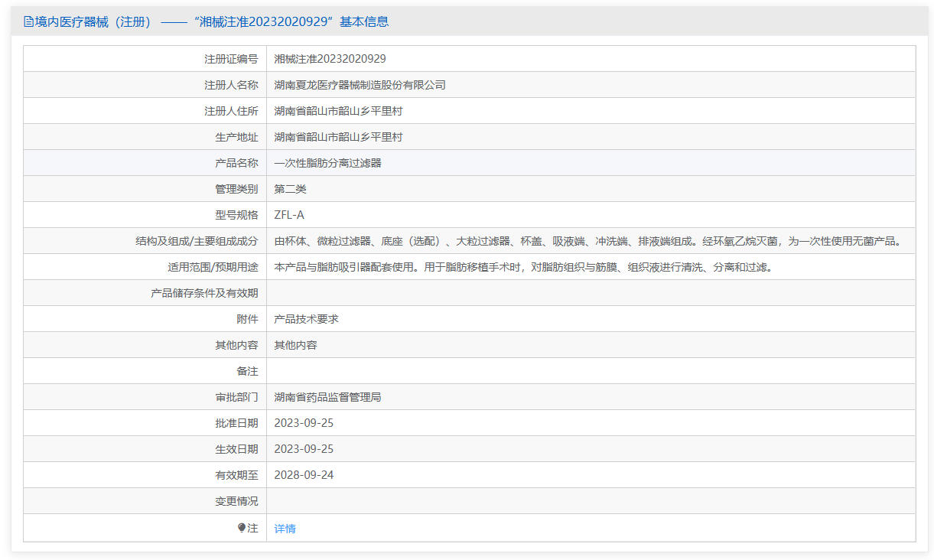This screenshot has height=560, width=934.
Task: Click the 管理类别 label
Action: pyautogui.click(x=236, y=189)
